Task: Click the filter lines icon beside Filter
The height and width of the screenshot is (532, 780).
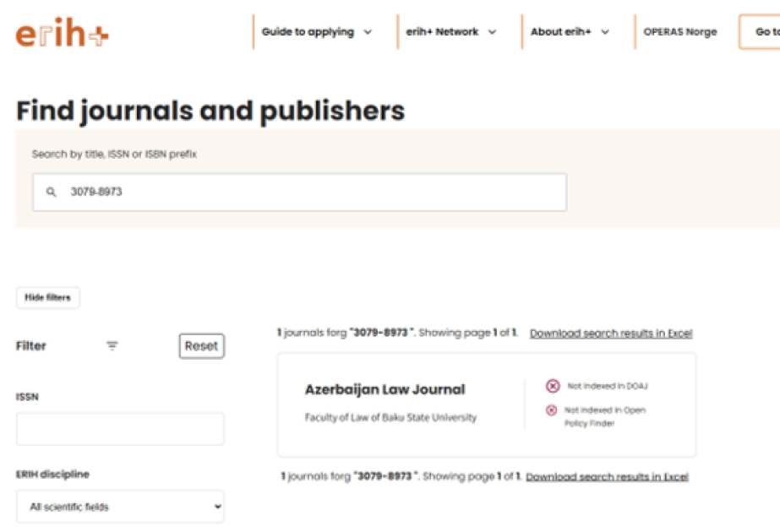Action: (x=112, y=345)
